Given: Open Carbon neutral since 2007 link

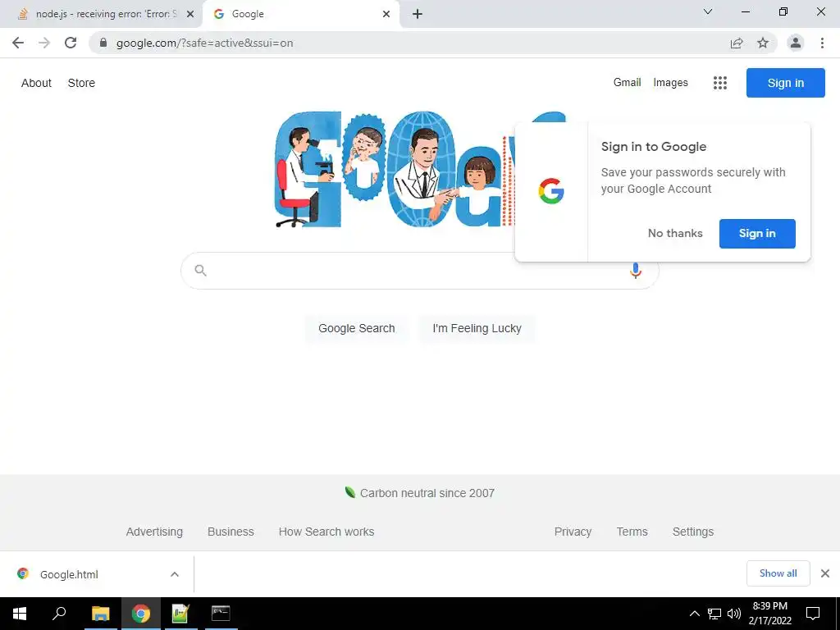Looking at the screenshot, I should coord(427,493).
